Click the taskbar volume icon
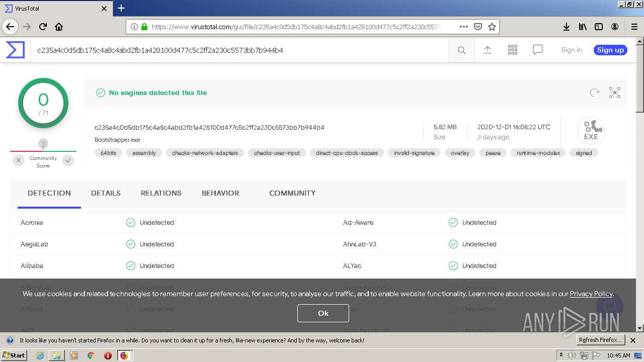 [572, 355]
